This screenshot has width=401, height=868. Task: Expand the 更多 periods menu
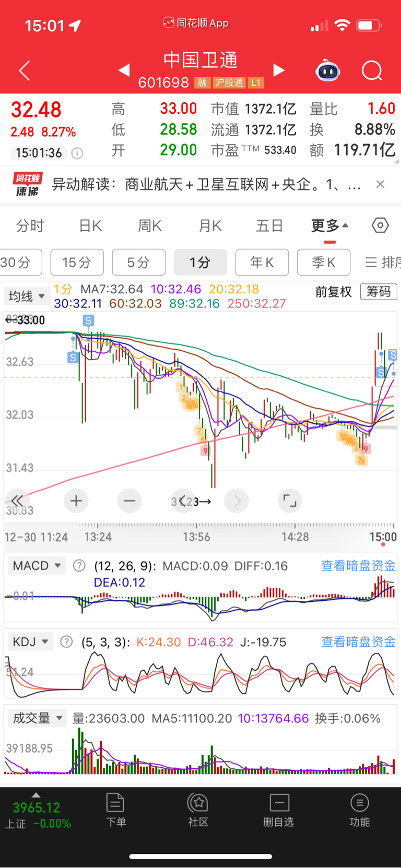(329, 226)
